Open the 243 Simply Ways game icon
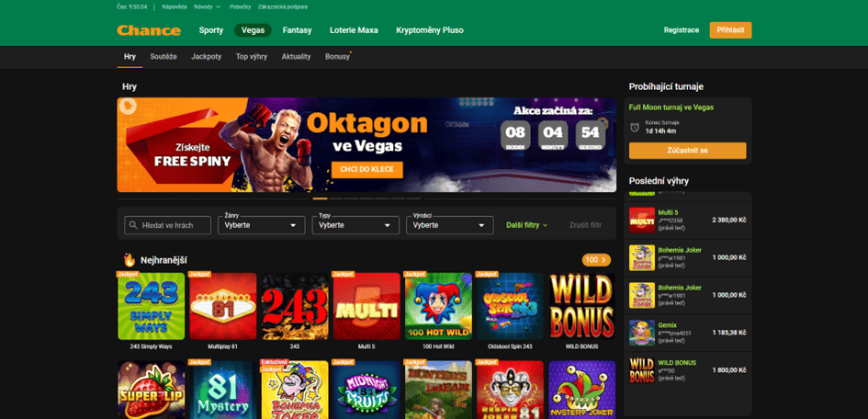 152,306
